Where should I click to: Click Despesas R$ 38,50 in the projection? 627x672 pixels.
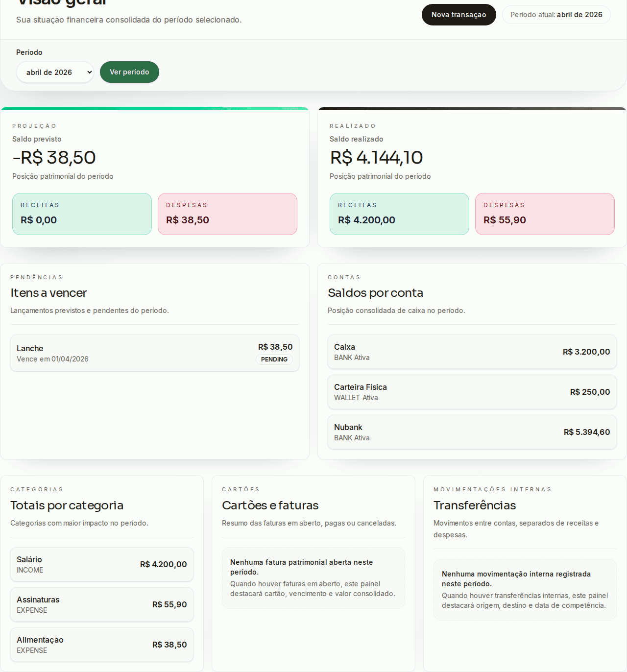point(227,214)
